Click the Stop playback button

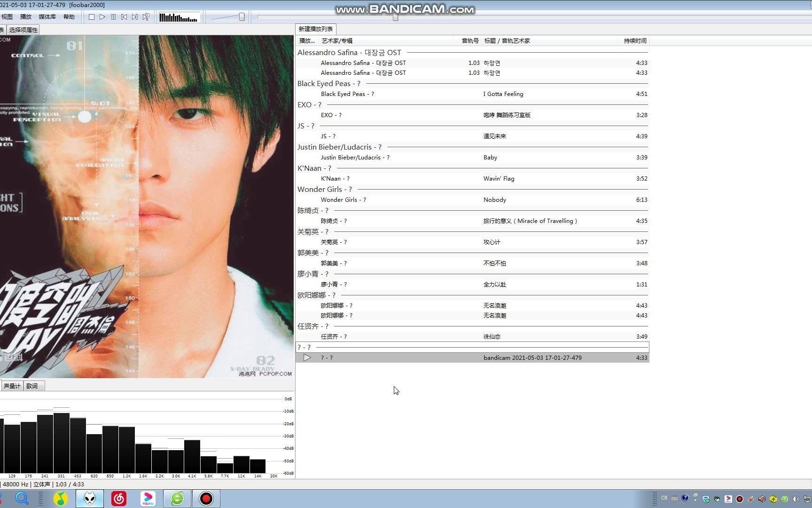[x=92, y=17]
